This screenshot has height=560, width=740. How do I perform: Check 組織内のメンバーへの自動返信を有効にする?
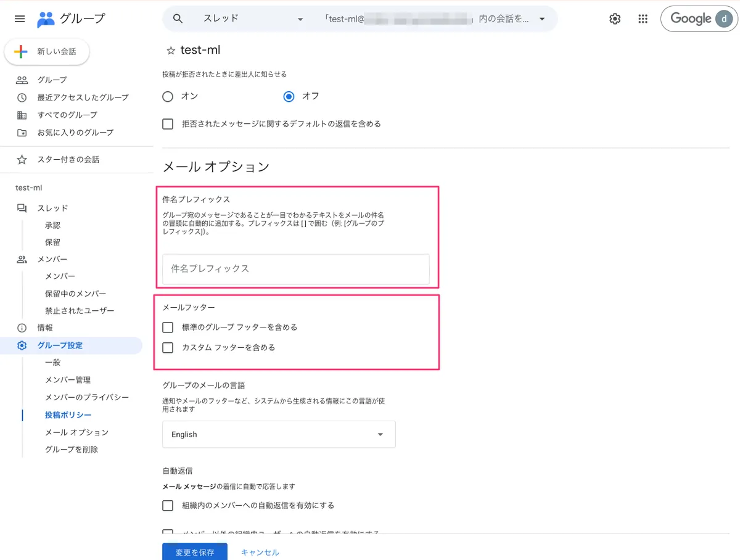pyautogui.click(x=168, y=506)
